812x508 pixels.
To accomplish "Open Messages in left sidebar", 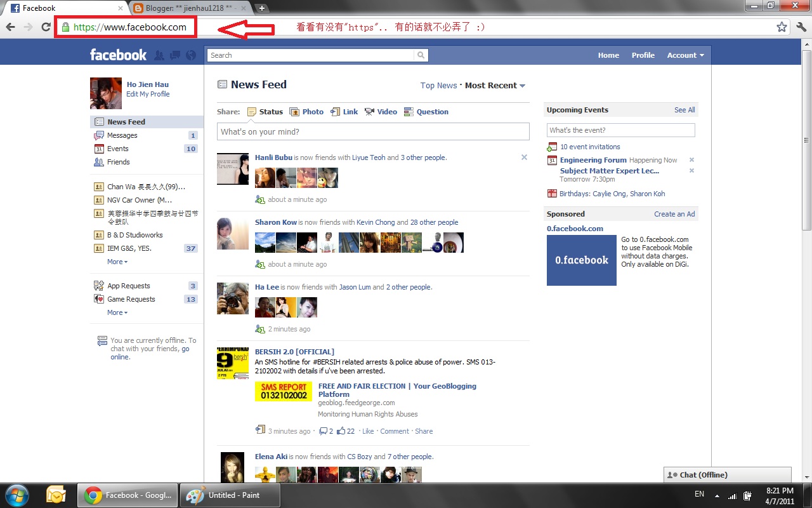I will (x=147, y=135).
